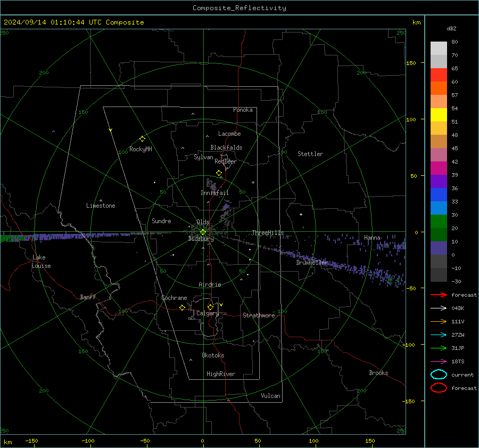This screenshot has width=479, height=448.
Task: Click the magenta 18TS arrow icon
Action: (439, 362)
